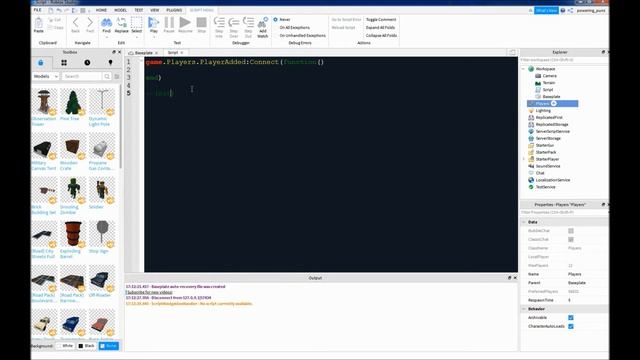Open the Toolbox Recent clock icon
Screen dimensions: 640x360
click(x=87, y=63)
